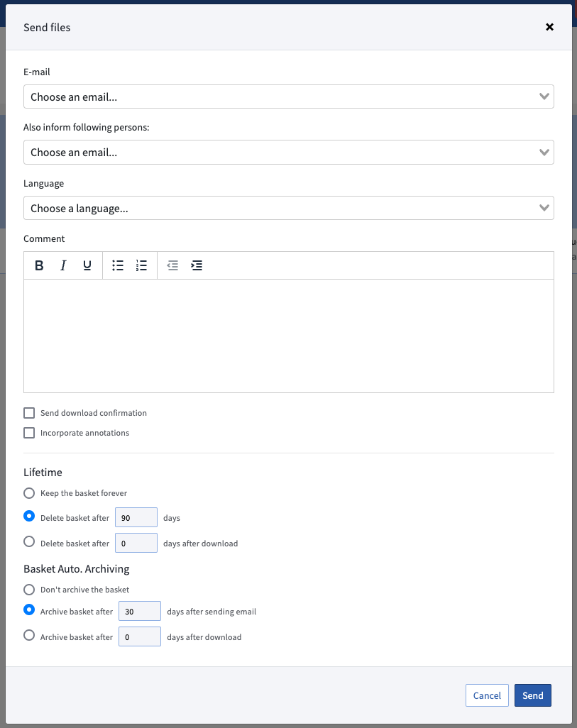Edit the 90 days deletion value

tap(136, 517)
